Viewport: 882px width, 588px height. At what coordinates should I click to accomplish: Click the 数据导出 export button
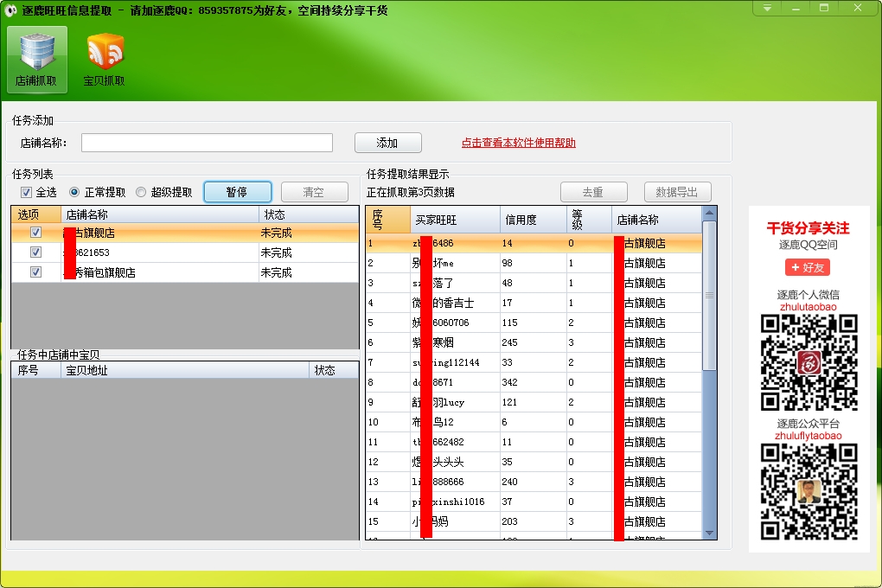click(x=677, y=192)
